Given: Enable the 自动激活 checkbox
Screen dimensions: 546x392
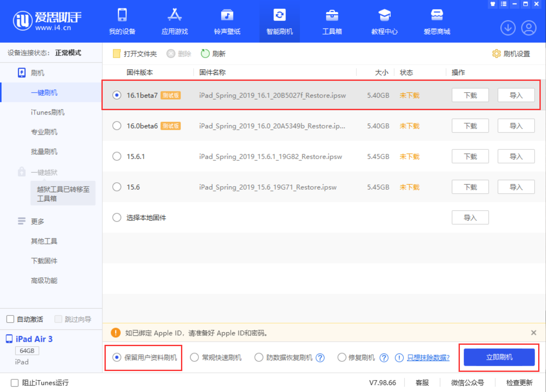Looking at the screenshot, I should pyautogui.click(x=10, y=319).
